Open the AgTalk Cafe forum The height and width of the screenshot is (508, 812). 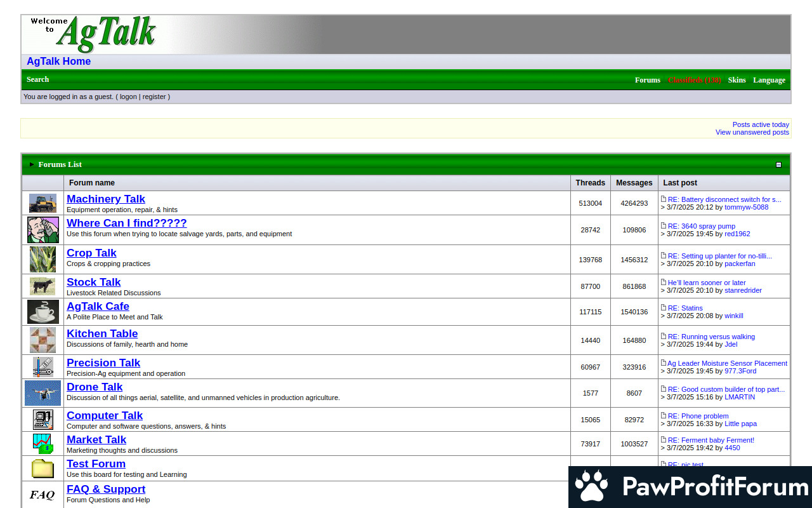[x=98, y=306]
